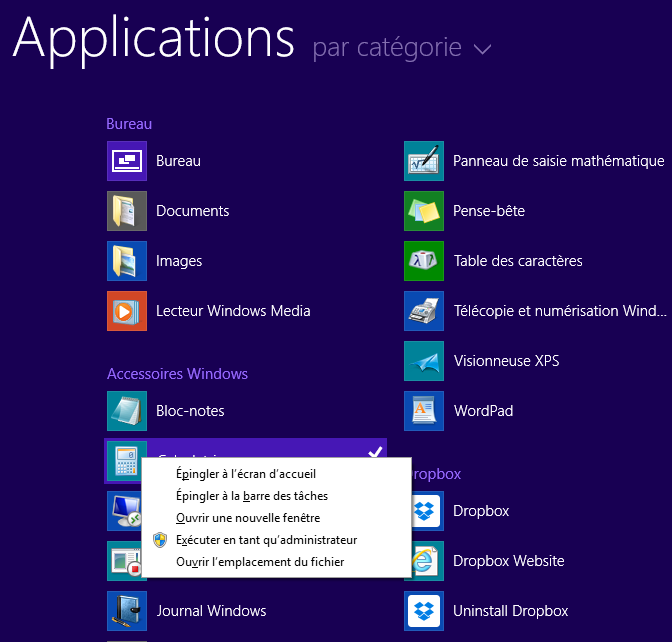Click the Uninstall Dropbox icon

[x=424, y=611]
